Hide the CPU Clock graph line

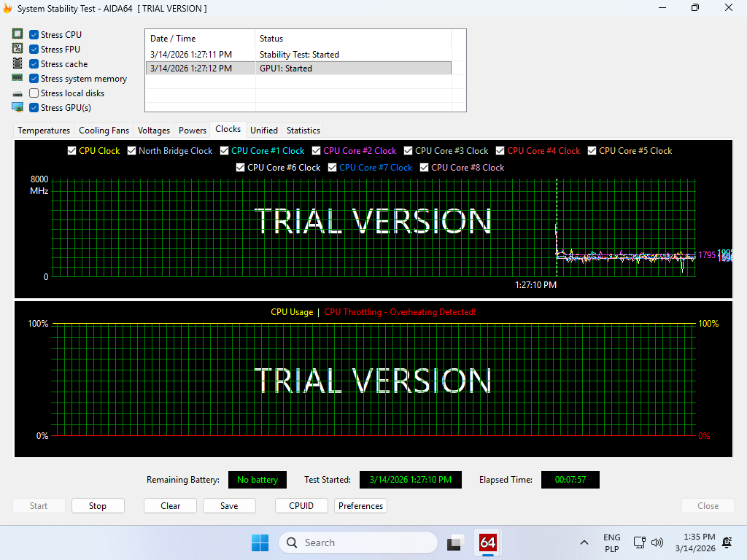[x=72, y=150]
